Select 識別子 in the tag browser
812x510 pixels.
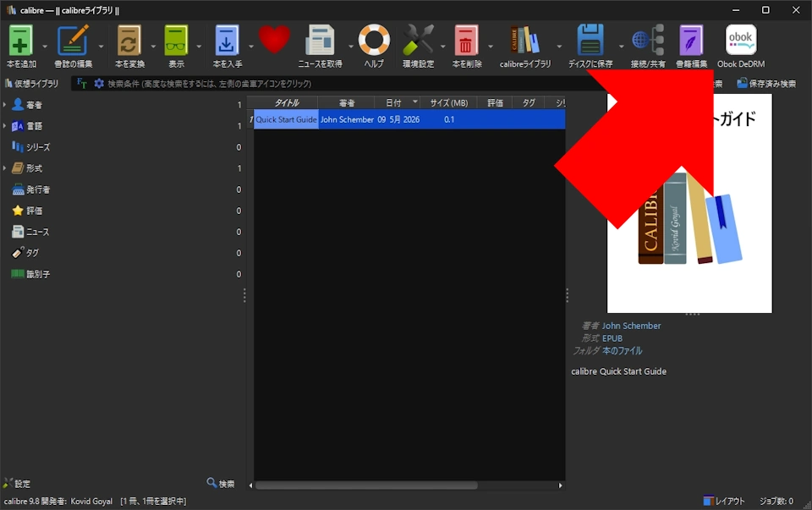[38, 274]
